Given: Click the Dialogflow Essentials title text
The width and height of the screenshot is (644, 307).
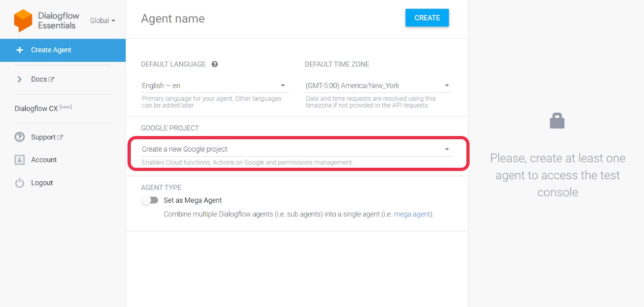Looking at the screenshot, I should pos(58,21).
